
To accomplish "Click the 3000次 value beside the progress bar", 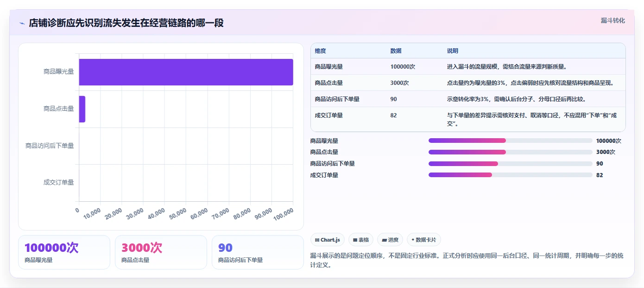I will pyautogui.click(x=606, y=152).
